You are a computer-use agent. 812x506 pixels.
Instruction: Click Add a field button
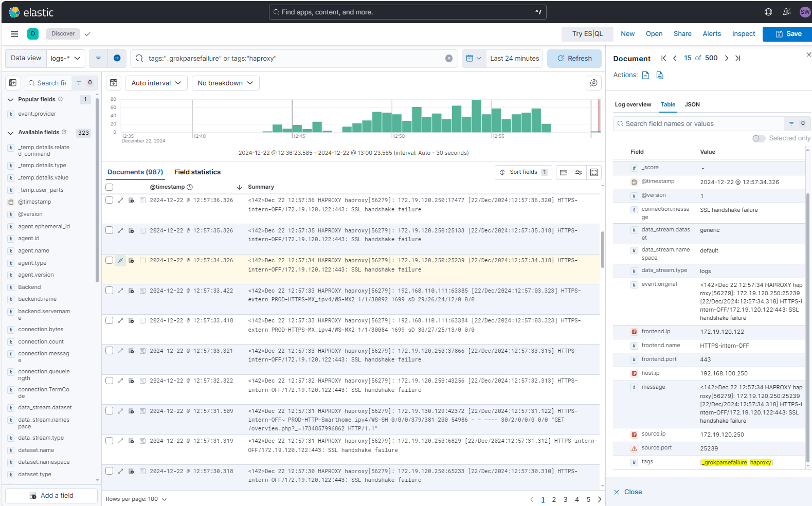click(x=51, y=496)
